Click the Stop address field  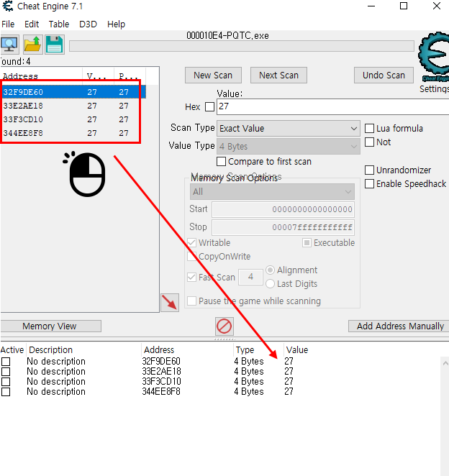pos(283,227)
